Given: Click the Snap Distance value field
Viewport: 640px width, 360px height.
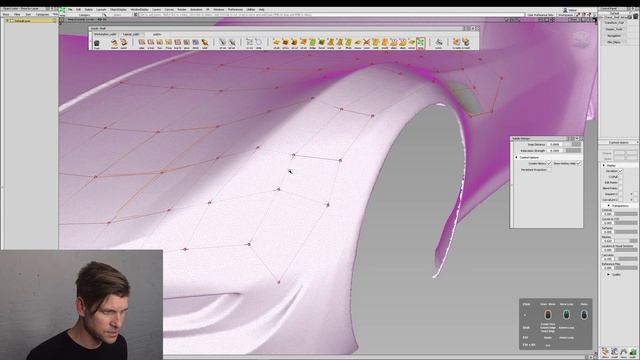Looking at the screenshot, I should click(555, 144).
